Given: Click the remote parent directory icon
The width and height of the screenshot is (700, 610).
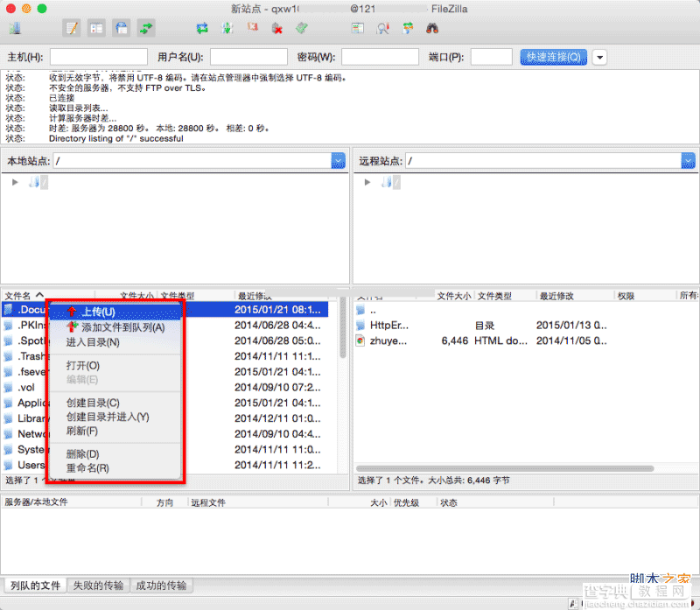Looking at the screenshot, I should pos(360,310).
